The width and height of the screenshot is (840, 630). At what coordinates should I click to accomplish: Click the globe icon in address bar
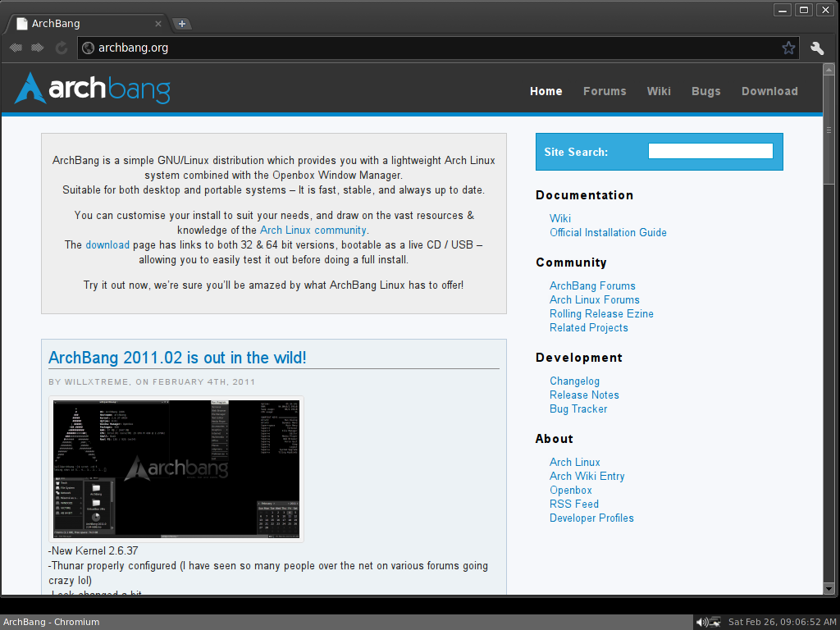(x=89, y=48)
